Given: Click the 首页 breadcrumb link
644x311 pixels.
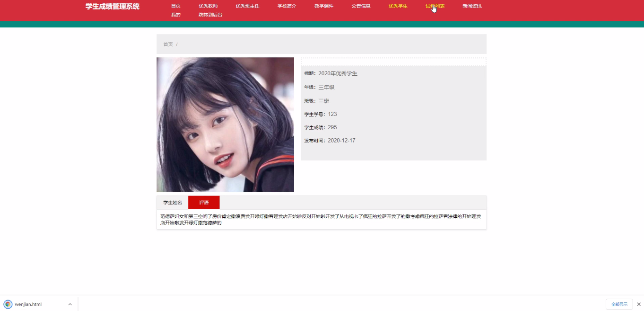Looking at the screenshot, I should click(168, 44).
